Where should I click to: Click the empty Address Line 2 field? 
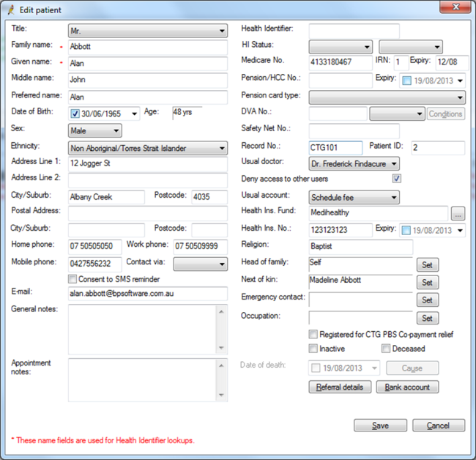click(148, 180)
